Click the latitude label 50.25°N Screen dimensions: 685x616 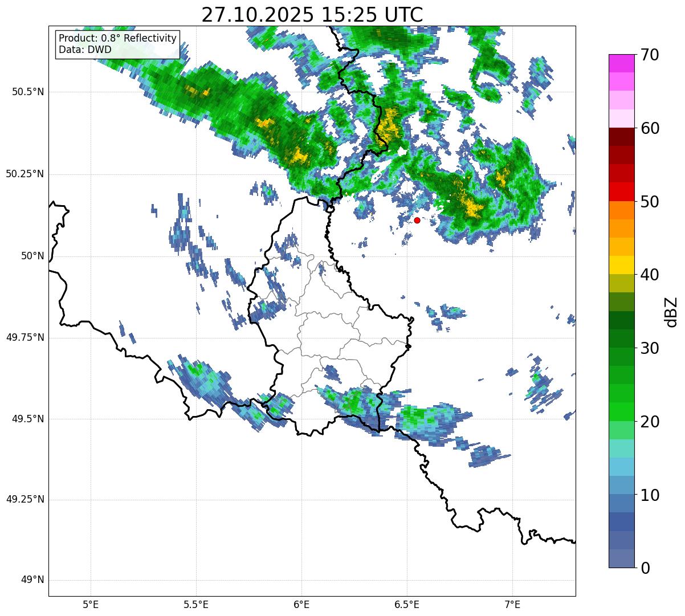click(x=25, y=174)
